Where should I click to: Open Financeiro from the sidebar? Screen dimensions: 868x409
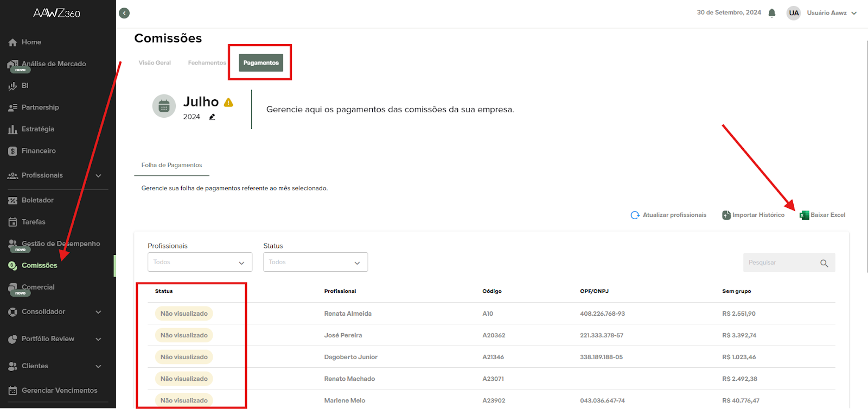point(39,151)
